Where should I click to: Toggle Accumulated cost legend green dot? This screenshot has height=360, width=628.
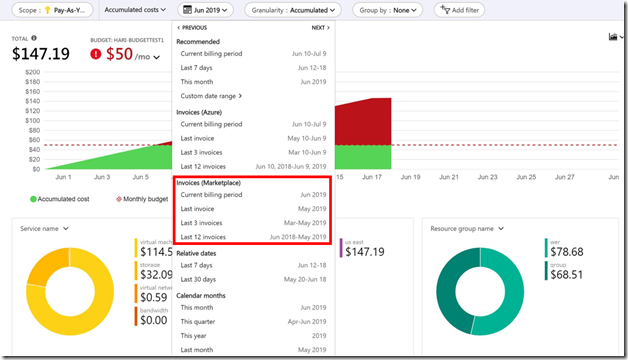pos(33,199)
